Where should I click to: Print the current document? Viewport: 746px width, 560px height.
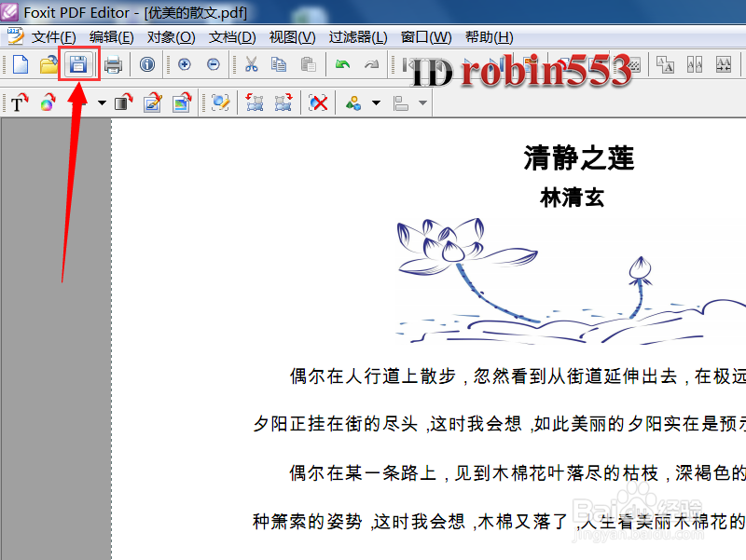(113, 64)
